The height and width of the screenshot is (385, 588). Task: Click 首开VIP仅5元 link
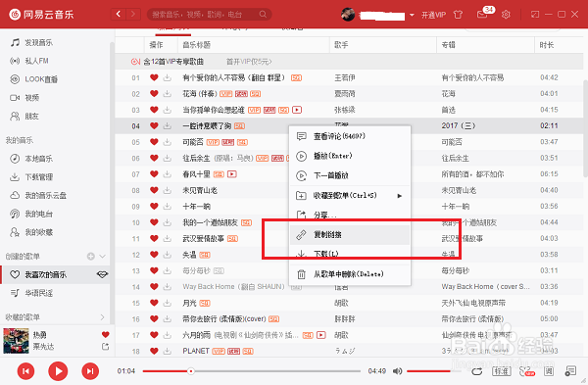coord(249,62)
